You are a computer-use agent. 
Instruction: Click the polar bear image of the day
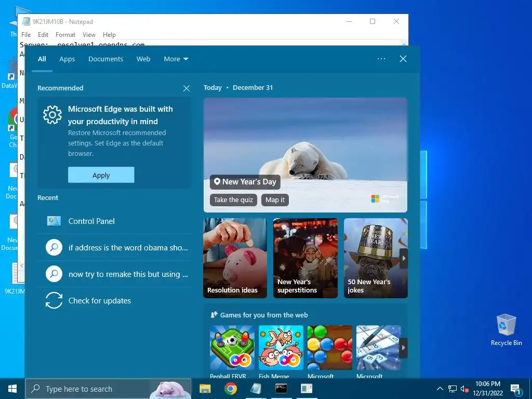[305, 155]
